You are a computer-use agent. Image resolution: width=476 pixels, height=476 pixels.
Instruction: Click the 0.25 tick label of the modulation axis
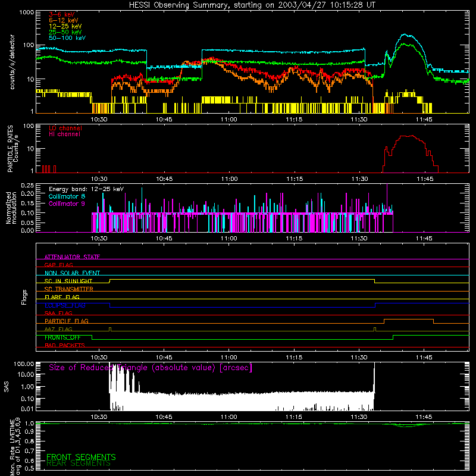[27, 185]
